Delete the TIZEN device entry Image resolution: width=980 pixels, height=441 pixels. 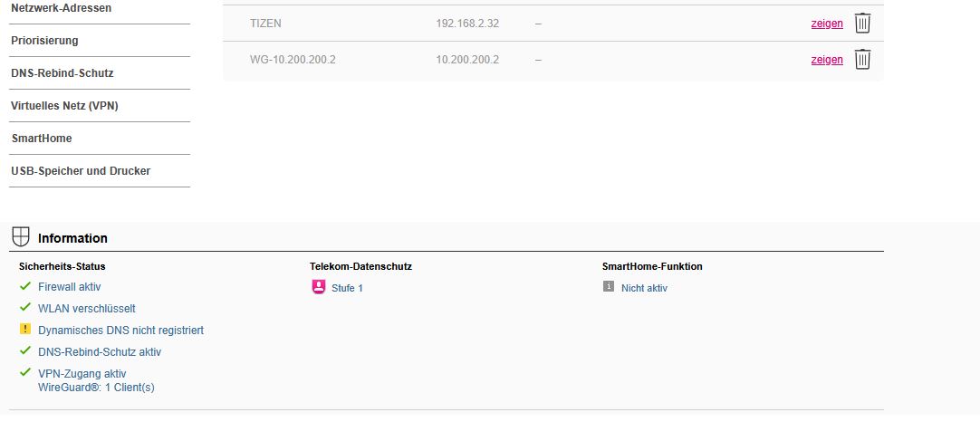coord(862,24)
